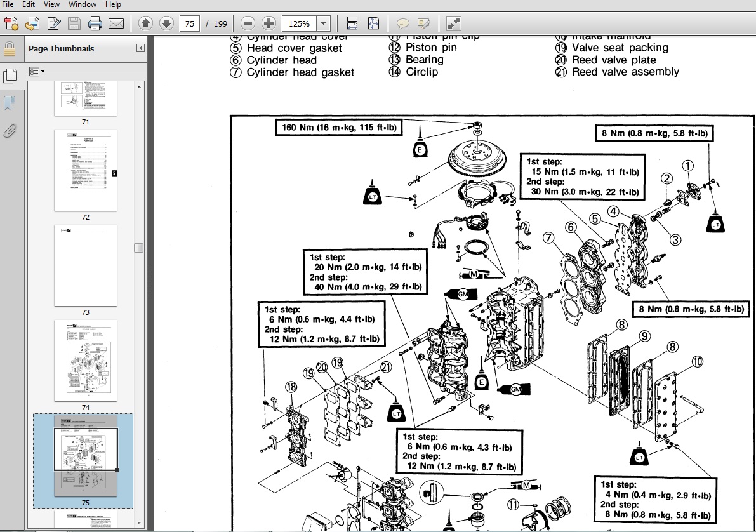
Task: Open the View menu
Action: pyautogui.click(x=51, y=4)
